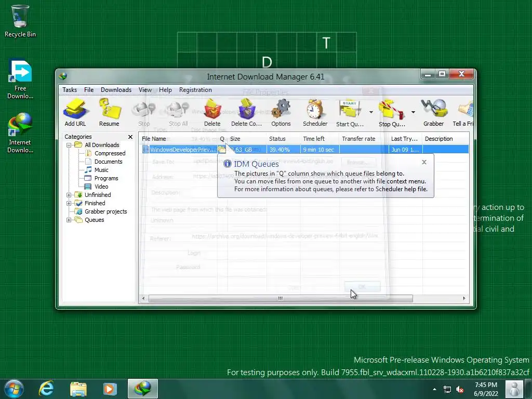Open the Tasks menu
Image resolution: width=532 pixels, height=399 pixels.
click(x=70, y=89)
